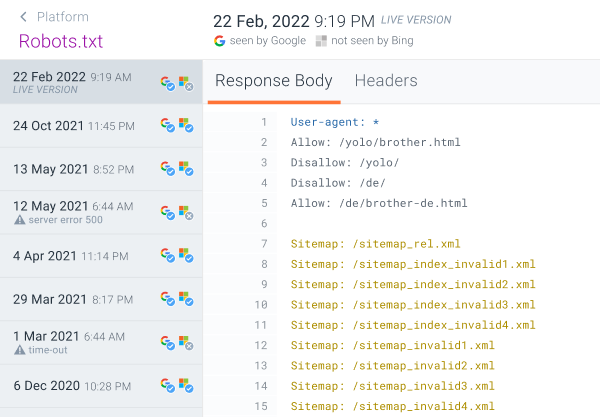Click the '22 Feb, 2022 9:19 PM' header timestamp

tap(294, 21)
